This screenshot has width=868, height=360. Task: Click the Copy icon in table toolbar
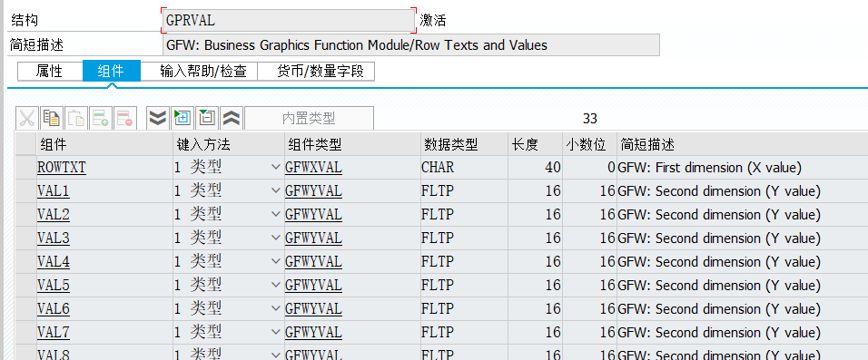coord(52,118)
